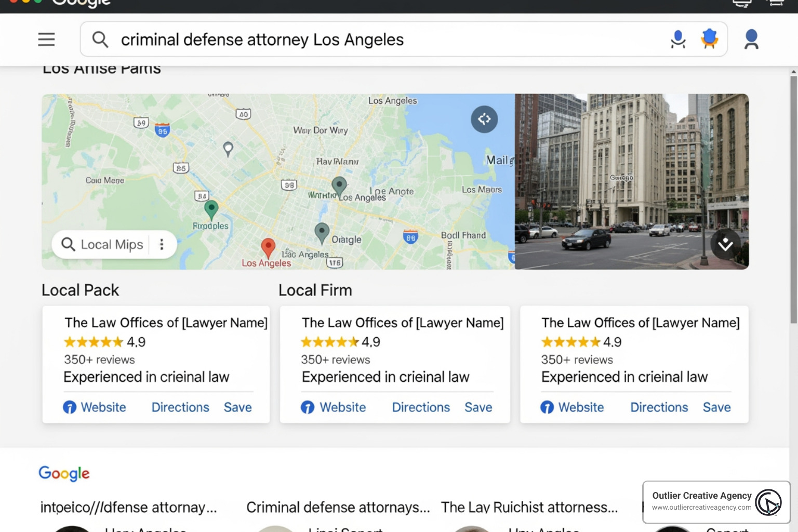Screen dimensions: 798x532
Task: Open three-dot options in Local Mips
Action: 162,244
